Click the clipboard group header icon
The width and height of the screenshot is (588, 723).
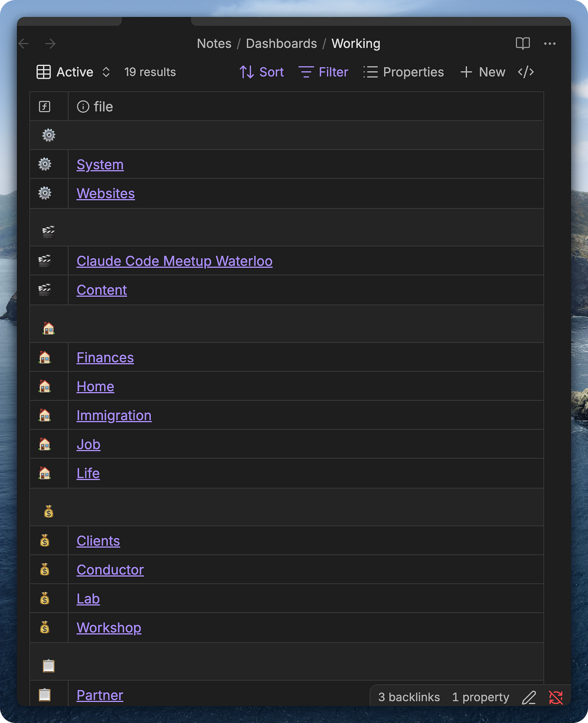[x=48, y=666]
